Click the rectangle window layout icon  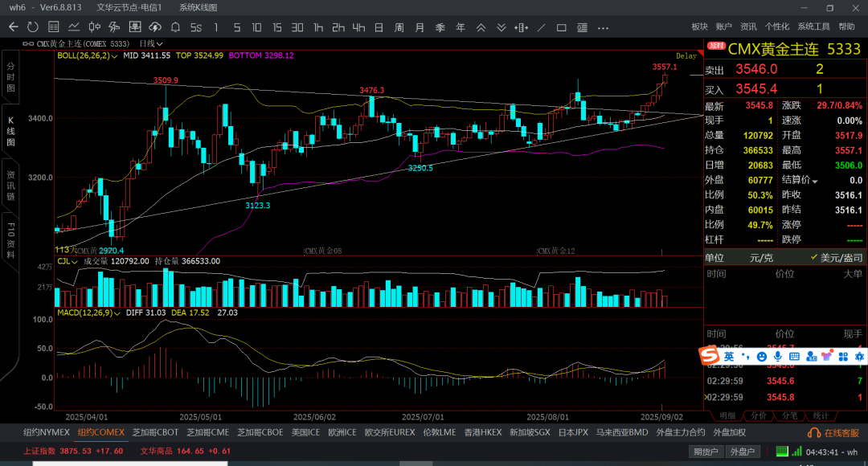tap(561, 27)
